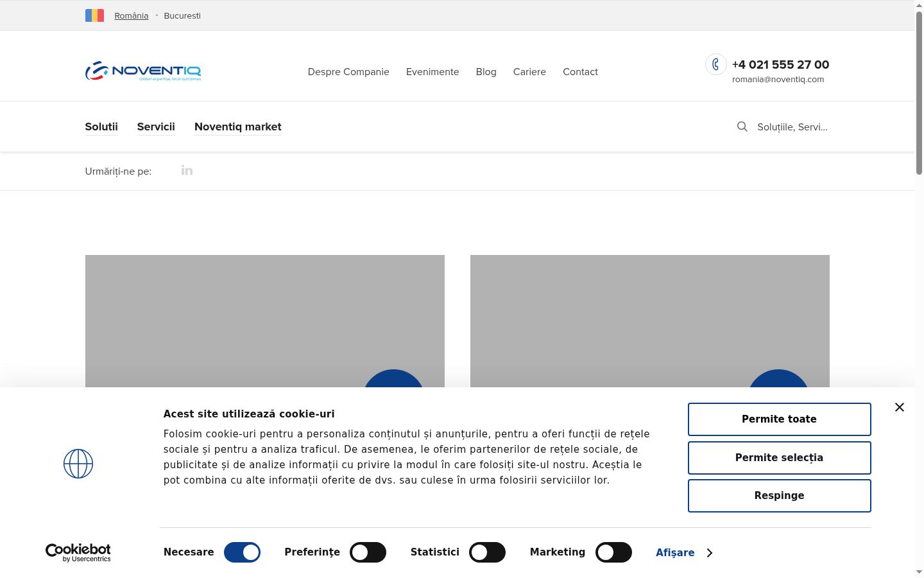Go to Despre Companie page
The height and width of the screenshot is (578, 924).
[348, 72]
